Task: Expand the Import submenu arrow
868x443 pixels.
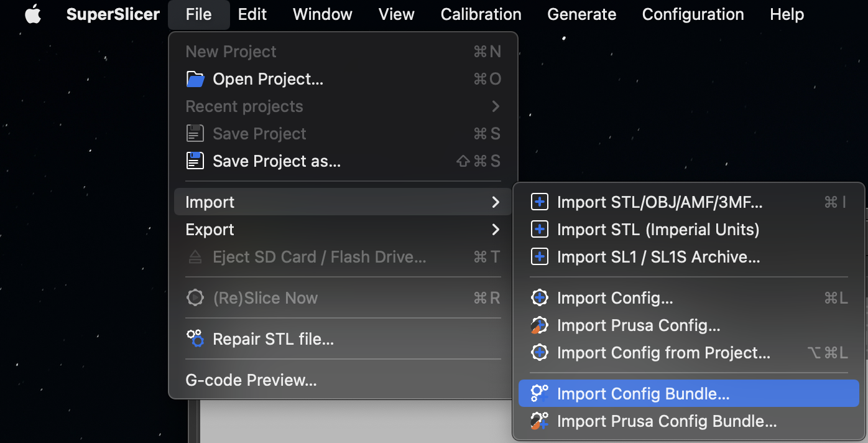Action: [x=496, y=202]
